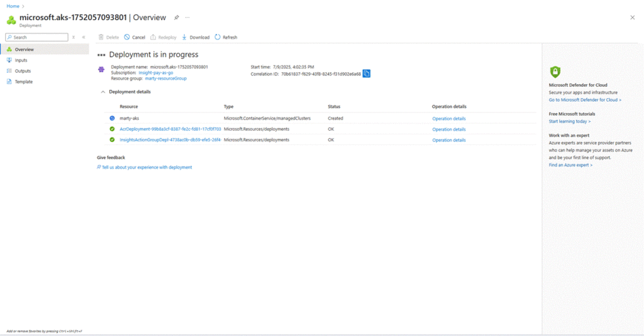Refresh the deployment status
This screenshot has width=644, height=336.
(x=226, y=38)
